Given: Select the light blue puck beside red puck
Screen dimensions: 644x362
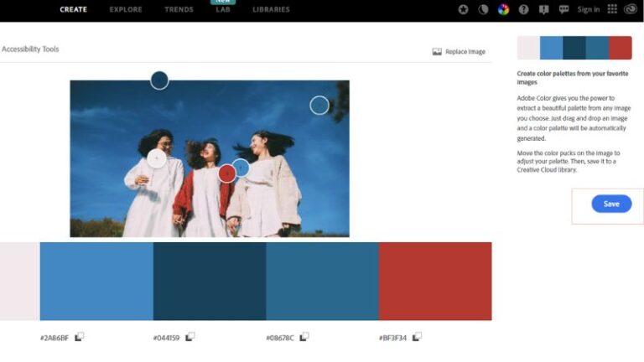Looking at the screenshot, I should [x=241, y=168].
